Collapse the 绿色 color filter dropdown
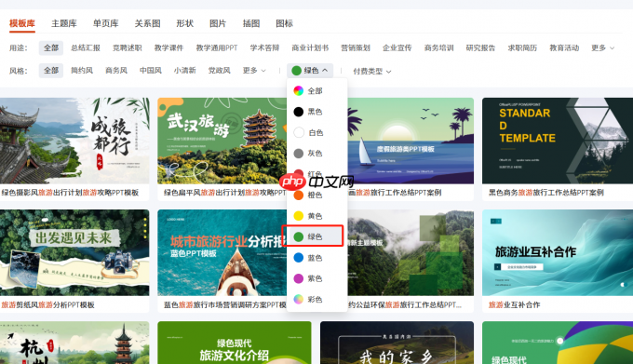The height and width of the screenshot is (364, 633). click(x=310, y=71)
